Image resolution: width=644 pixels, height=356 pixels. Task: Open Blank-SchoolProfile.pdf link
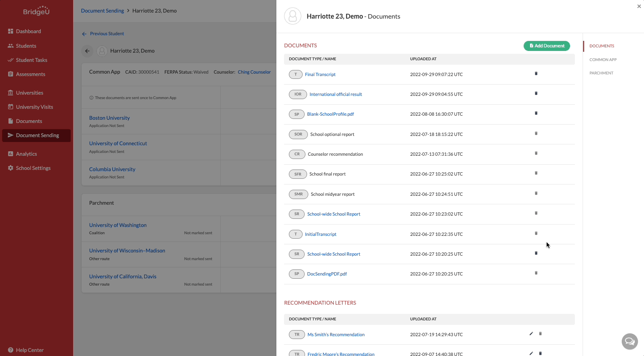coord(330,114)
